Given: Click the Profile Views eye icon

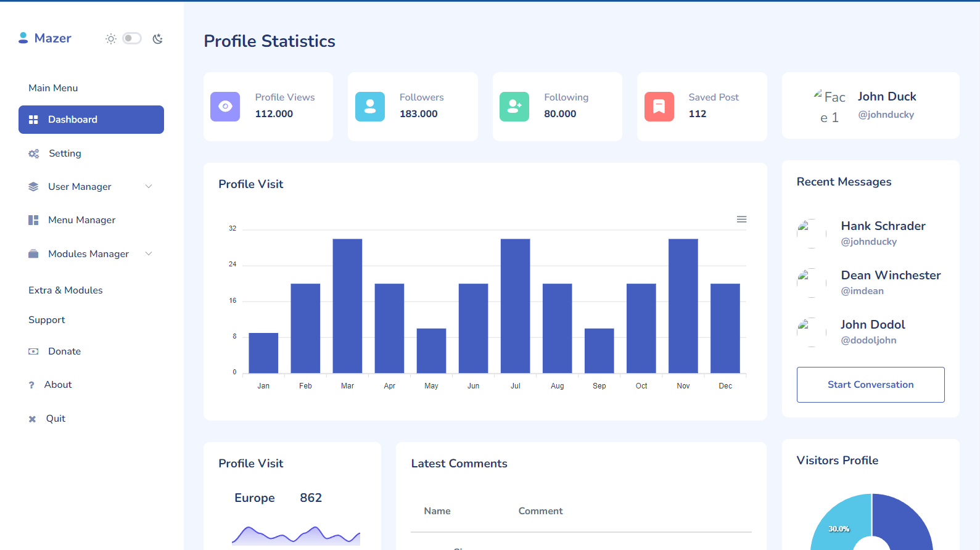Looking at the screenshot, I should click(225, 107).
